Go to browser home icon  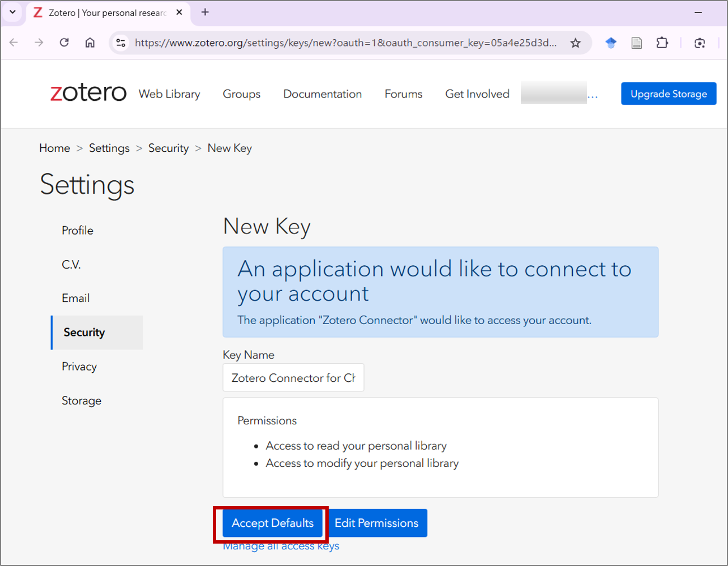(90, 43)
